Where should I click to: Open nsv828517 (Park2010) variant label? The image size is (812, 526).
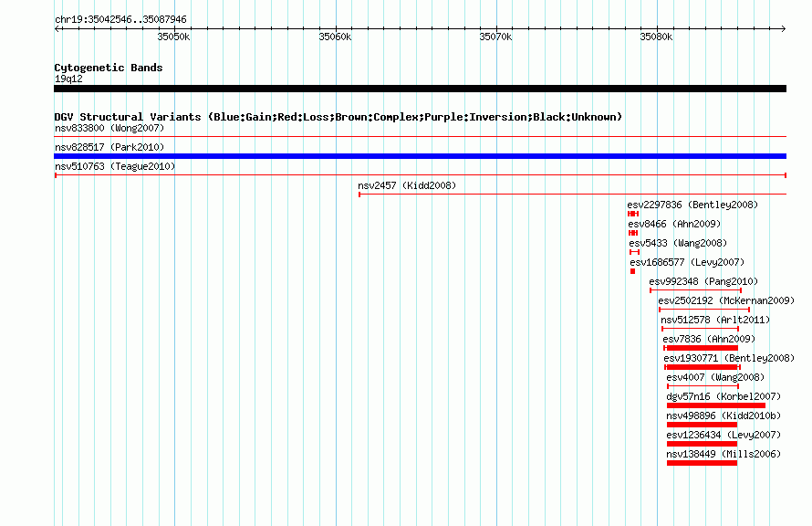coord(109,147)
